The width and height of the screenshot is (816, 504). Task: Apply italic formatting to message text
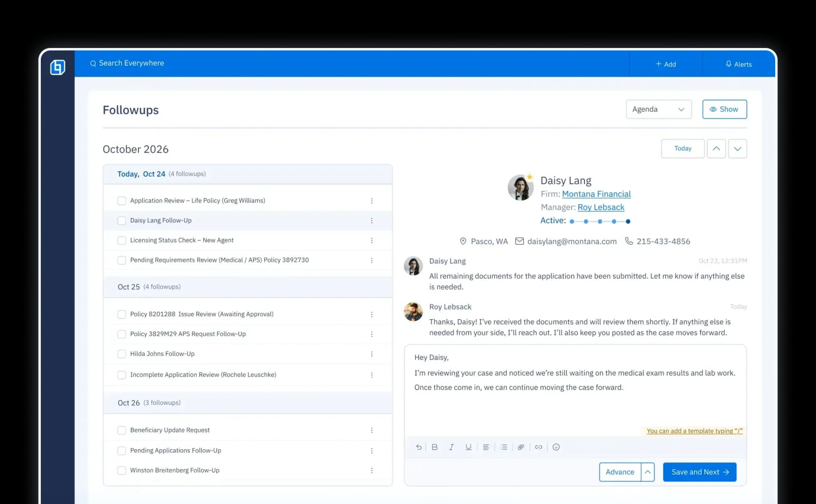coord(451,447)
